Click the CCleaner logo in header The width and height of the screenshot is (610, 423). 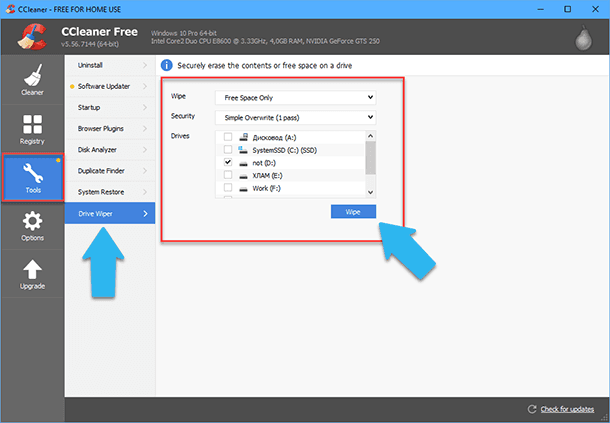pyautogui.click(x=33, y=37)
